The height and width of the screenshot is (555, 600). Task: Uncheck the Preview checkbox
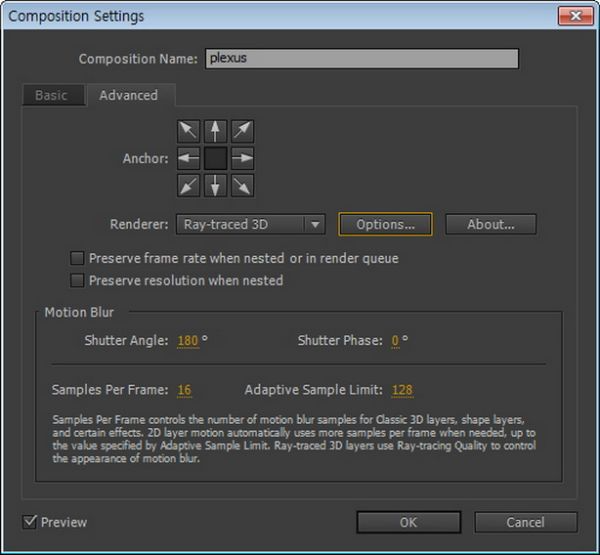tap(30, 522)
